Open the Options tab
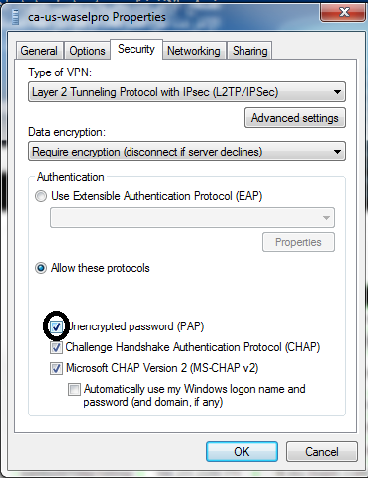 (x=87, y=51)
